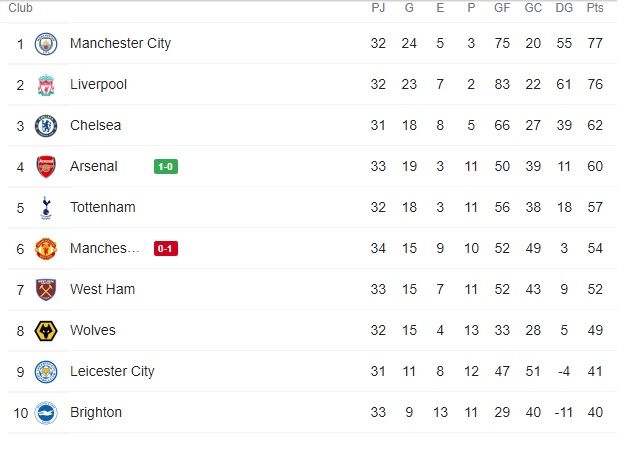
Task: Click the Liverpool club crest
Action: point(46,85)
